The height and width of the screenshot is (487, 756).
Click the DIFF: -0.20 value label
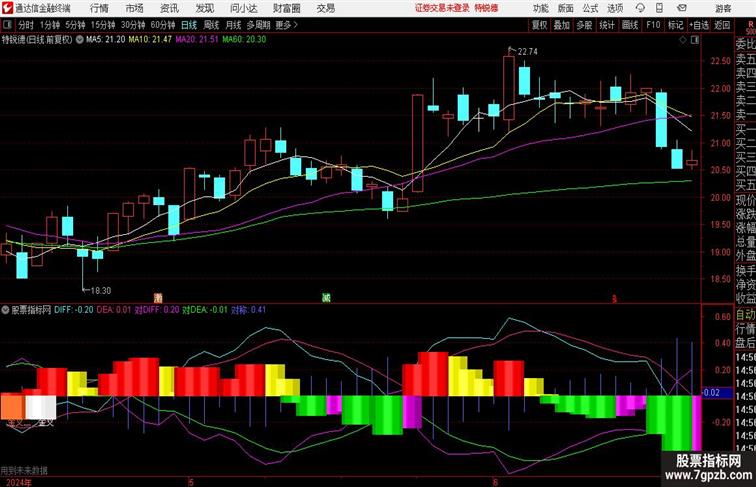[74, 310]
